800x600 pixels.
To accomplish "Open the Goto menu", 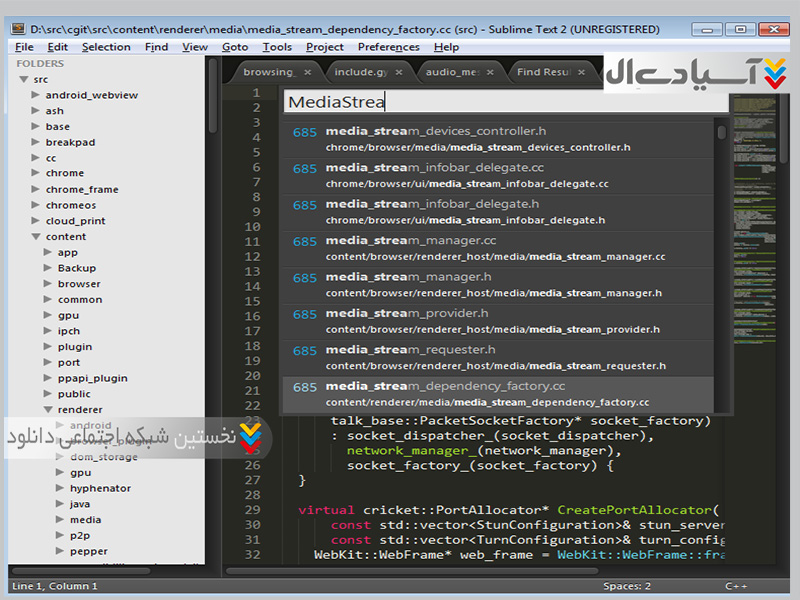I will 235,47.
